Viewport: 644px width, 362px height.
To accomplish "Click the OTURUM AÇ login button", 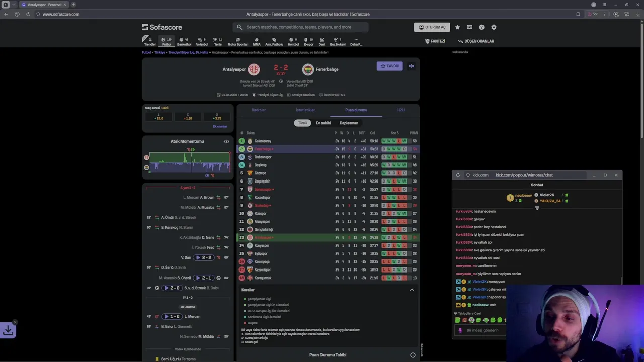I will pos(432,27).
